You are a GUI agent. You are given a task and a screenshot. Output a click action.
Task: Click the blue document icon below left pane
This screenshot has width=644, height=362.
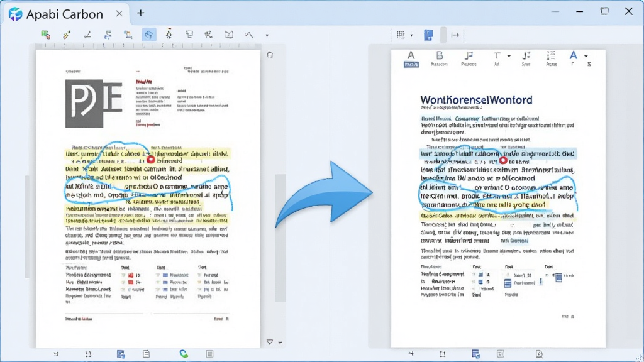click(120, 354)
